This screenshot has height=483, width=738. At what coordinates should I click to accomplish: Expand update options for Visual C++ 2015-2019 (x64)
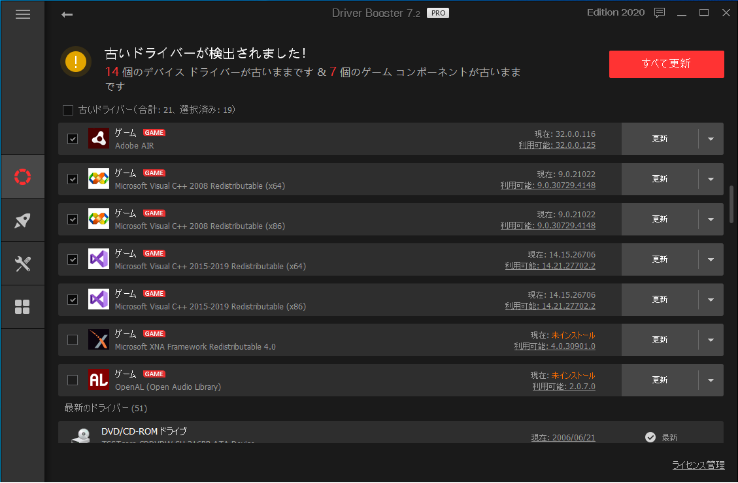tap(711, 259)
